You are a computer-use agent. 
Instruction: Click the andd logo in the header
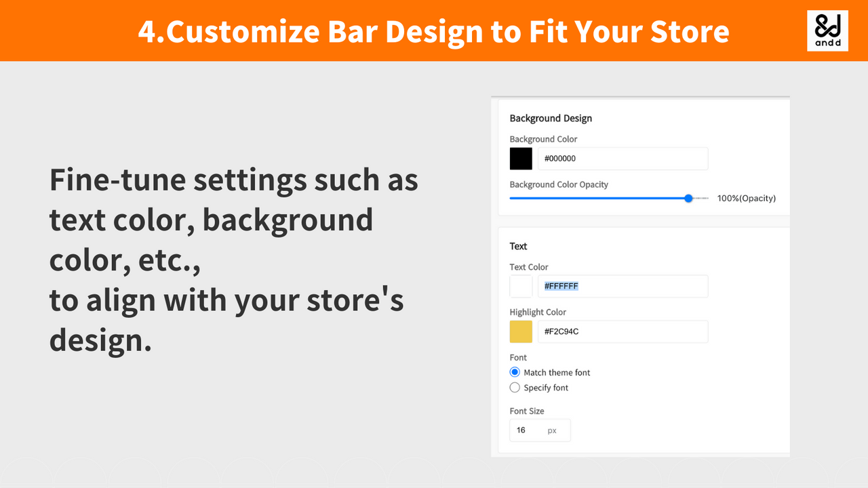point(827,30)
